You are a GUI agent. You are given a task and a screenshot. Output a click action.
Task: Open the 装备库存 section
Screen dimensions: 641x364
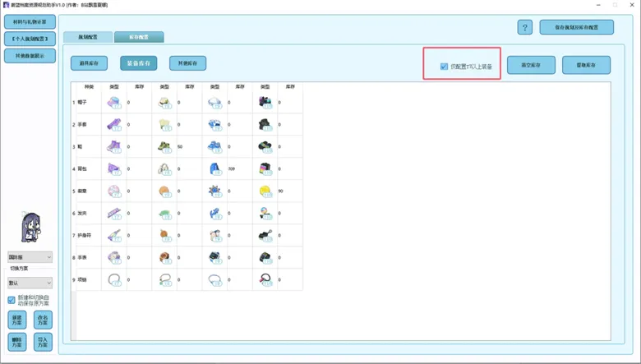(139, 63)
